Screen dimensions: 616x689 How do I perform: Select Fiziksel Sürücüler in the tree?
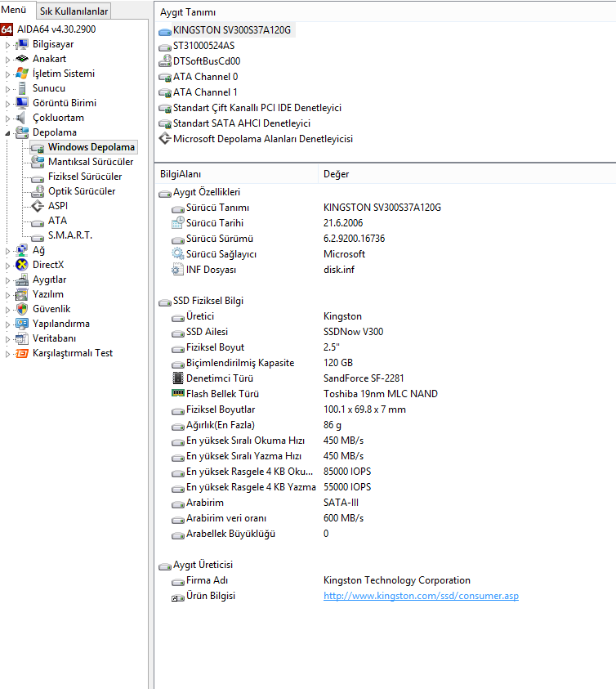[x=85, y=177]
